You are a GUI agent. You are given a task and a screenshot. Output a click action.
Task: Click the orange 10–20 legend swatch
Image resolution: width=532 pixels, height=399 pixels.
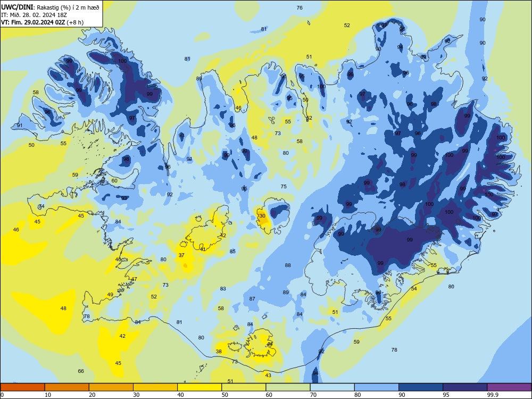coord(67,387)
